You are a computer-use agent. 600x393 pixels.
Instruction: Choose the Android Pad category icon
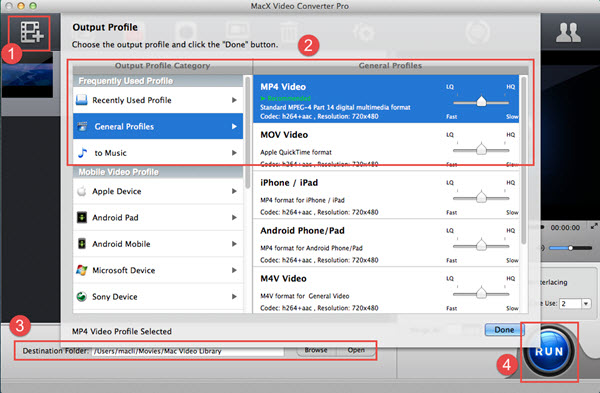click(x=82, y=217)
